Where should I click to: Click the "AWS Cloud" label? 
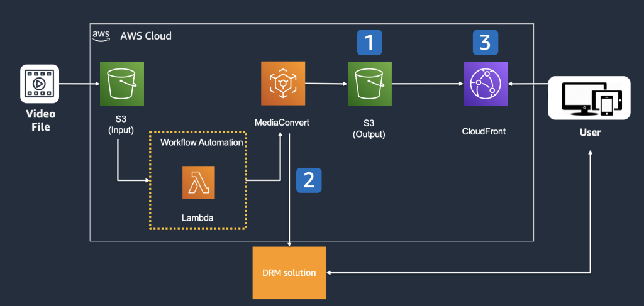tap(146, 36)
